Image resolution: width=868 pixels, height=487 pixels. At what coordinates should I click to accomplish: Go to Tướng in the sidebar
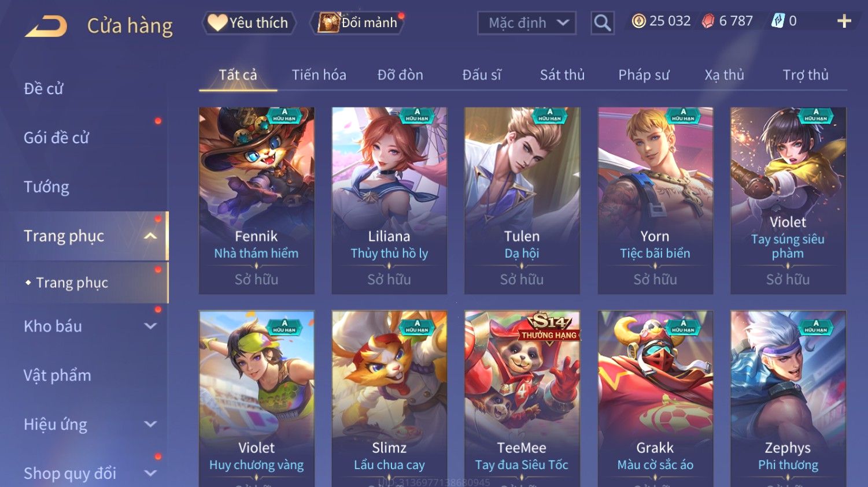click(x=46, y=187)
